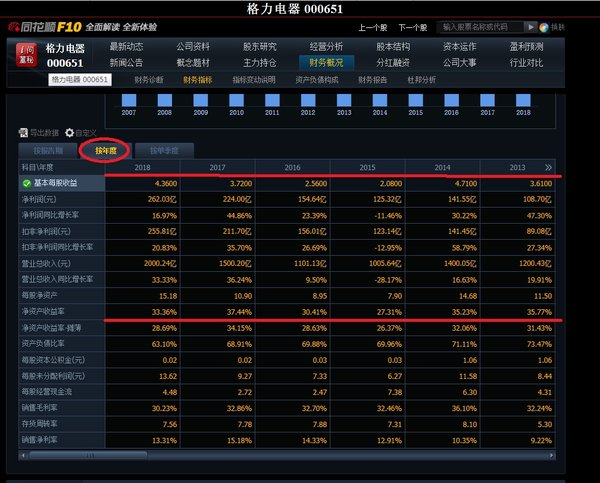Open the 资本运作 menu
600x483 pixels.
click(x=460, y=47)
